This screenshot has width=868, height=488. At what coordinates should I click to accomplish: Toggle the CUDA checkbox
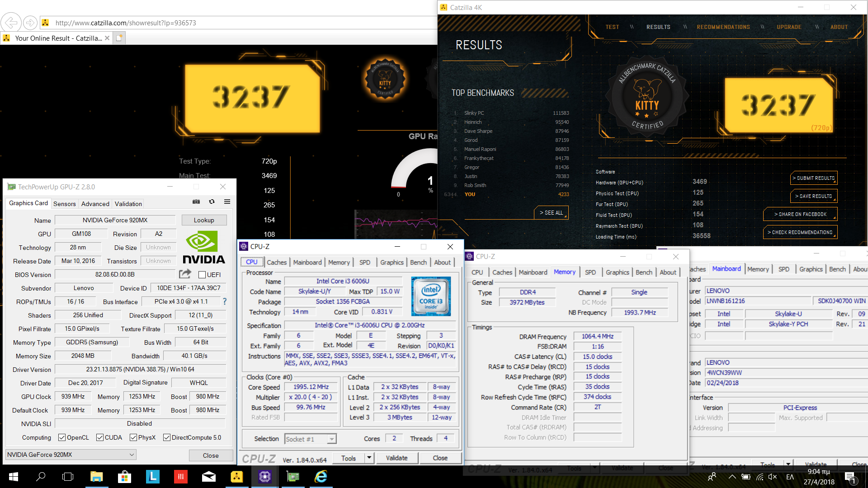click(100, 437)
